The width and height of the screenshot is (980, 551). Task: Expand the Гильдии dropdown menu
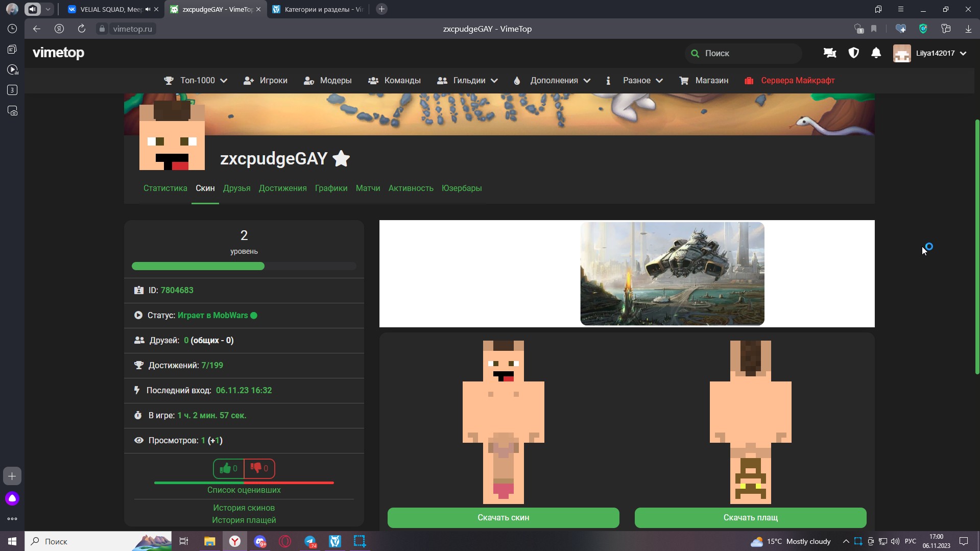467,81
